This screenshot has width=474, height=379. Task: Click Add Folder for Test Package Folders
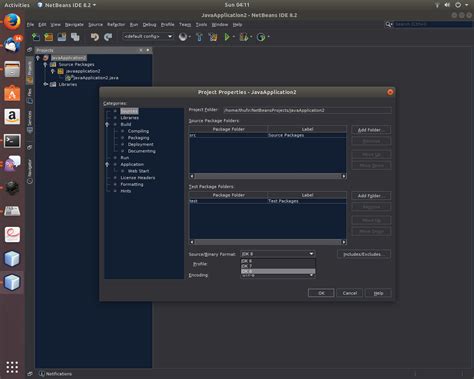coord(371,196)
